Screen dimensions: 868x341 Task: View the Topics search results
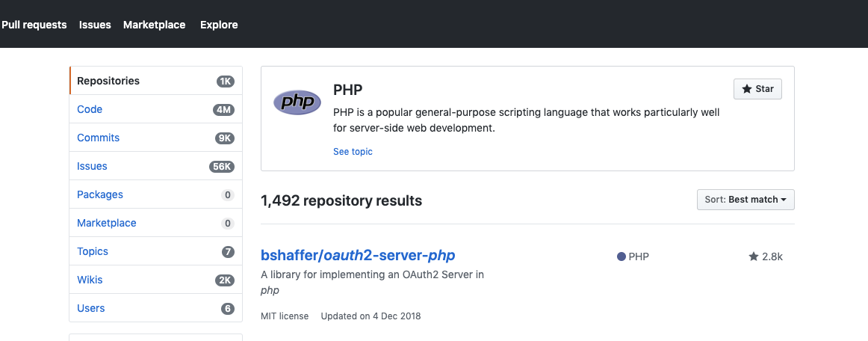pos(155,251)
